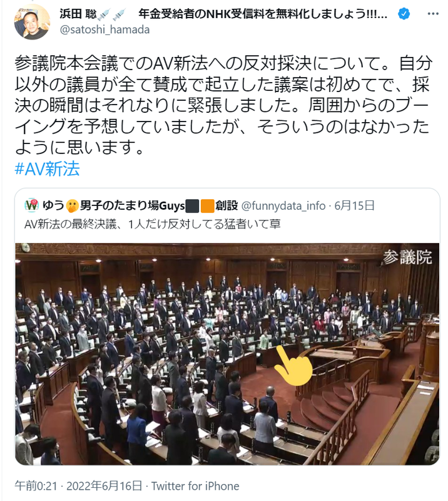448x501 pixels.
Task: Click the 午前0:21 · 2022年6月16日 timestamp
Action: (78, 486)
